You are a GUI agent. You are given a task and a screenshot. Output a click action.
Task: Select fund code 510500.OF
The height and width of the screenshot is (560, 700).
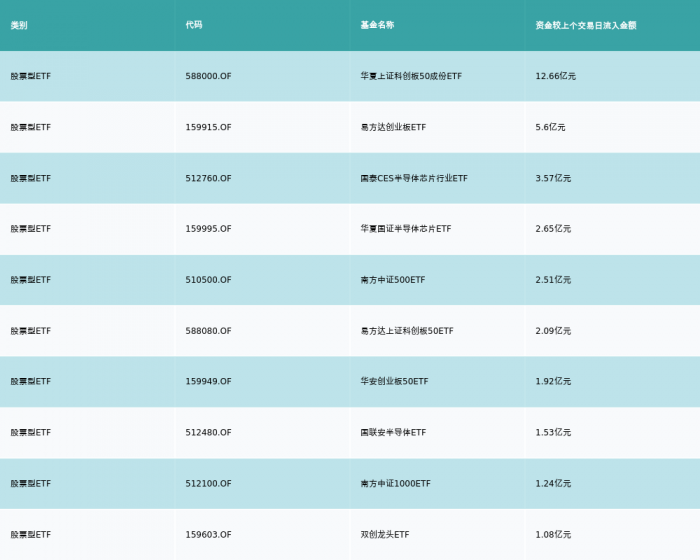click(208, 280)
